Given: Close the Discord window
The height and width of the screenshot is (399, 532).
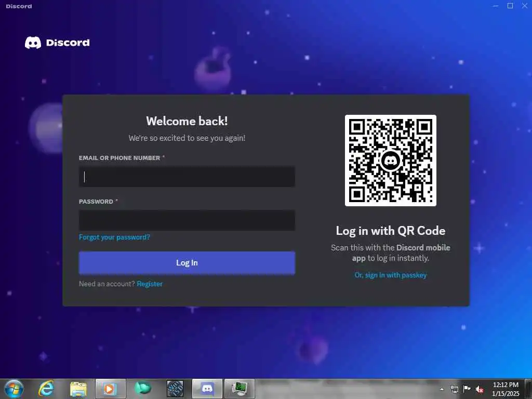Looking at the screenshot, I should 525,6.
